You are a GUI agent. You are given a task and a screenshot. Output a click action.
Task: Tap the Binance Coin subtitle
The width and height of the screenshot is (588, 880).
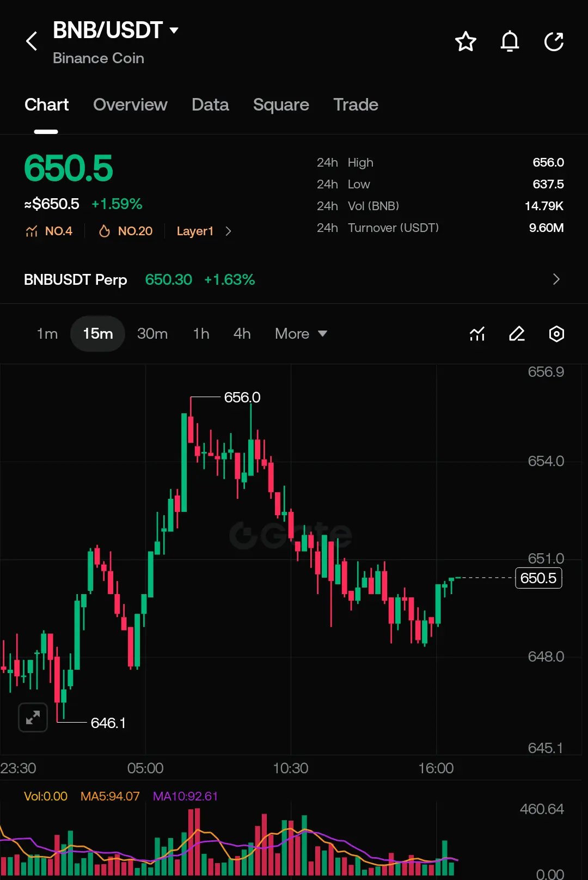(x=99, y=58)
